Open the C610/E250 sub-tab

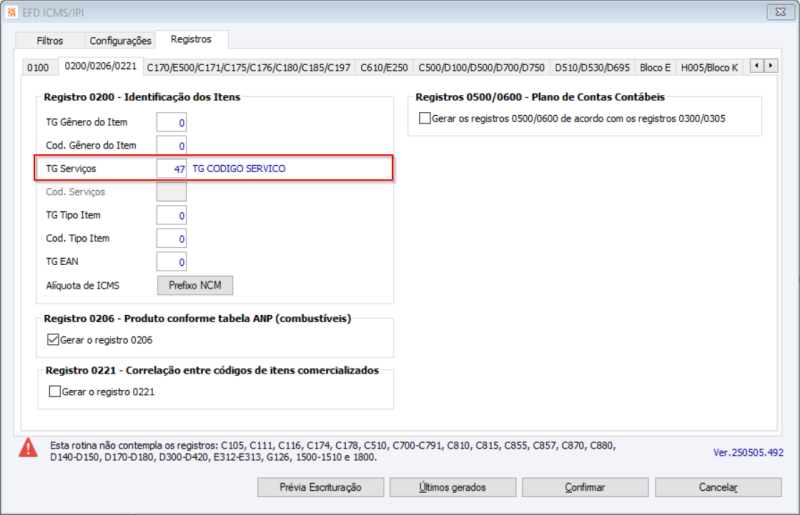click(x=384, y=67)
